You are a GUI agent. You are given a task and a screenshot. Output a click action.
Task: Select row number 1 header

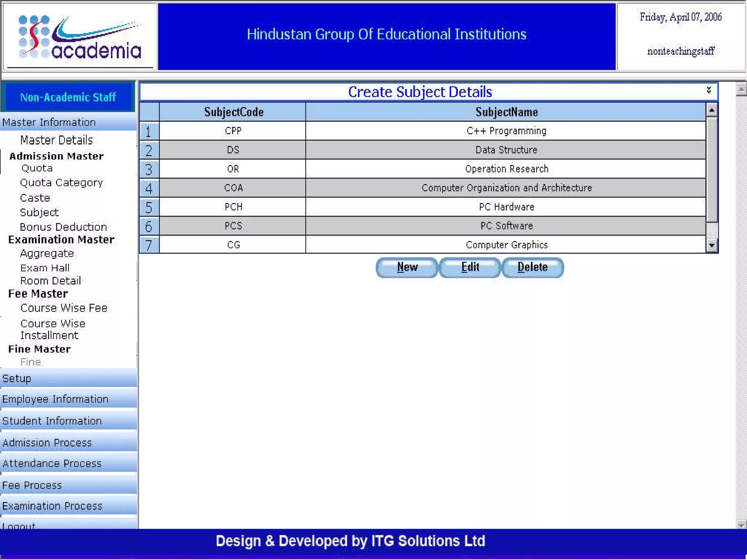click(x=149, y=131)
